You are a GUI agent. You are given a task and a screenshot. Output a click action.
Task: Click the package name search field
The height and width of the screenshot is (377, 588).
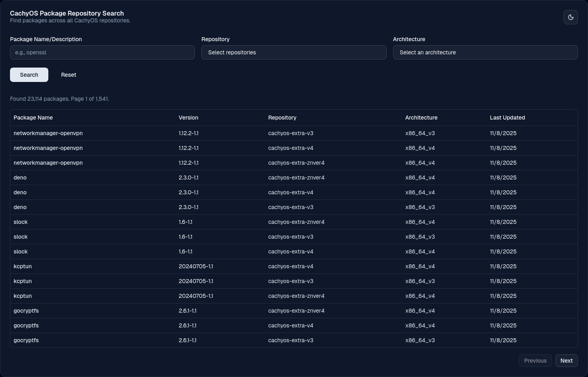102,52
